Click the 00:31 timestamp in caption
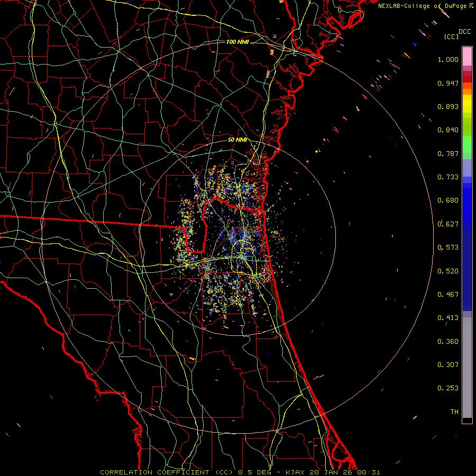This screenshot has width=476, height=476. click(x=368, y=472)
